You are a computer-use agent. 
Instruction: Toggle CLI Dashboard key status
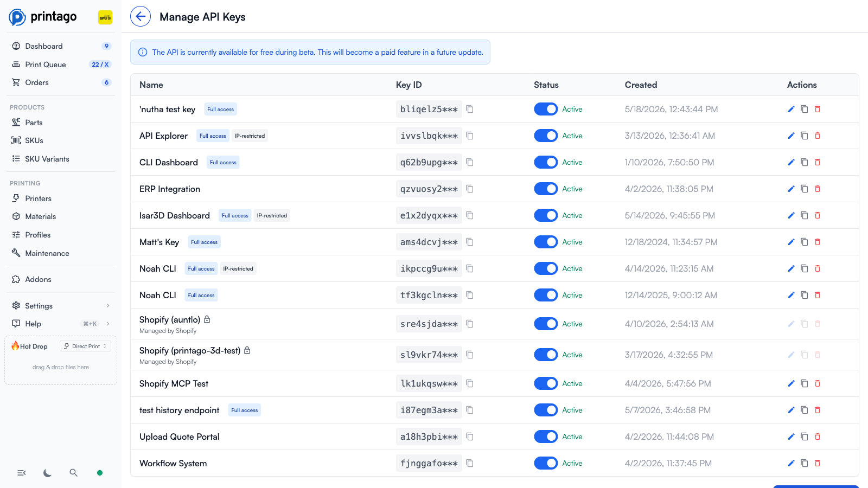point(546,163)
